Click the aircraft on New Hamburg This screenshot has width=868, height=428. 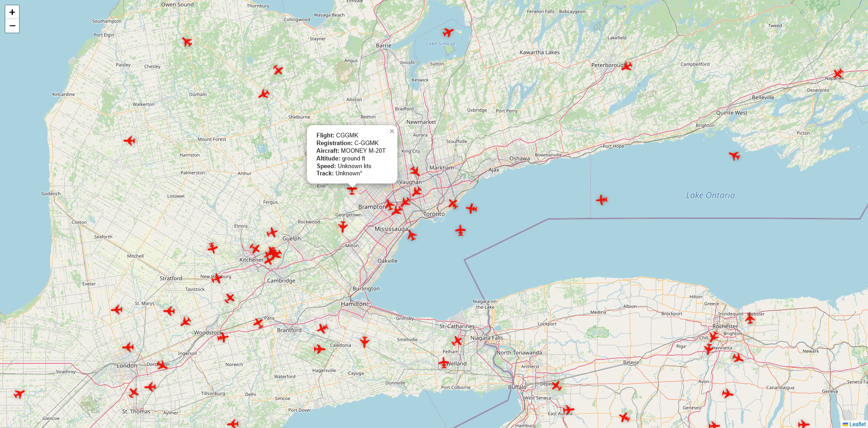217,278
